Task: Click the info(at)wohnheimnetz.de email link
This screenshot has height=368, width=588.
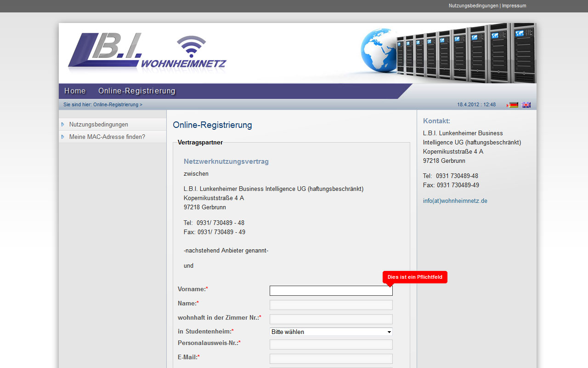Action: [455, 201]
